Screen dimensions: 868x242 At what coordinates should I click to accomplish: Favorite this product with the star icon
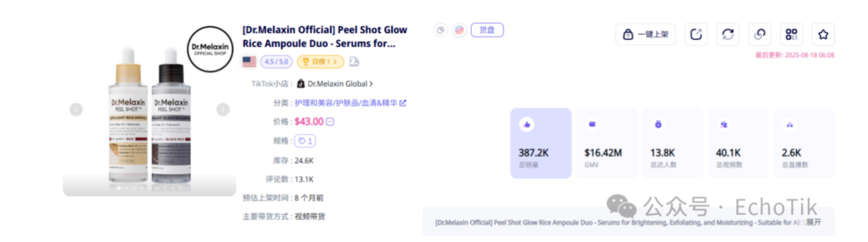[x=823, y=34]
